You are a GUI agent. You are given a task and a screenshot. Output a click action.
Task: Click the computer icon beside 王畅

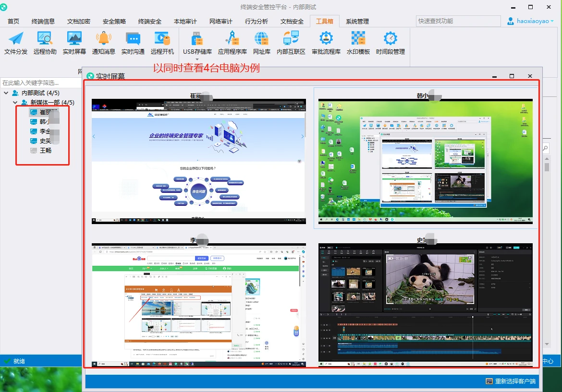click(x=34, y=150)
